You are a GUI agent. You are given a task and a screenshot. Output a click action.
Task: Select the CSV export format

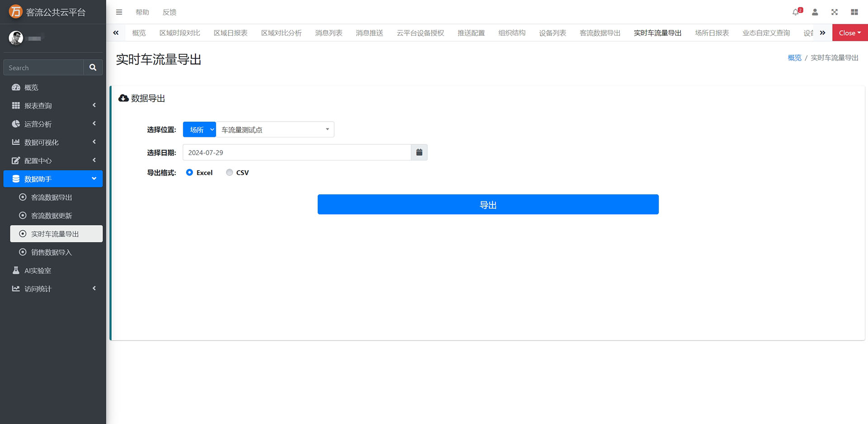pyautogui.click(x=230, y=172)
